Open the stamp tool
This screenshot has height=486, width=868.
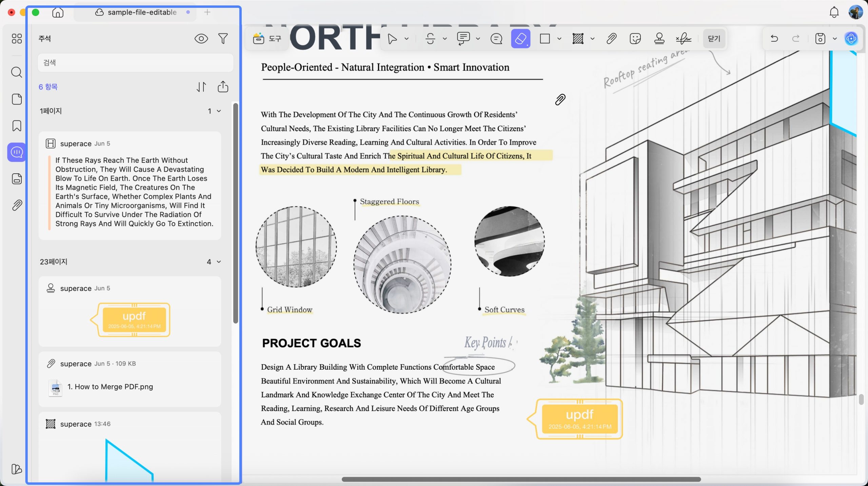tap(659, 39)
